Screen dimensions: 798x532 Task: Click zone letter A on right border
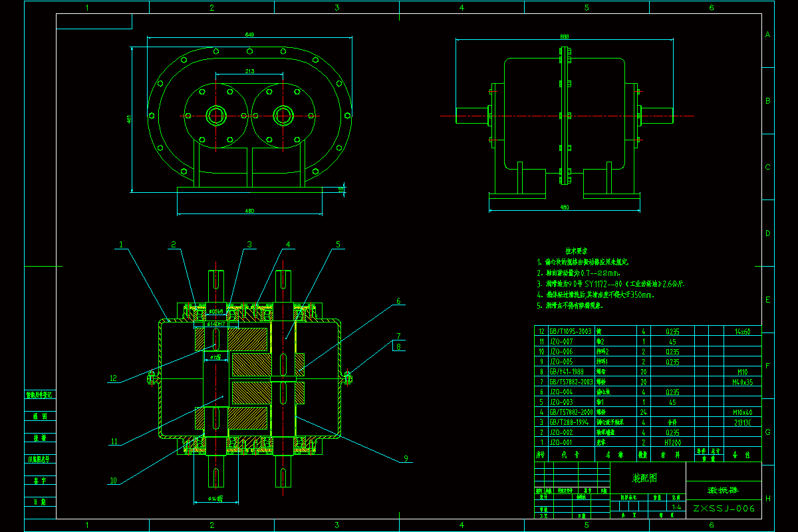point(767,35)
